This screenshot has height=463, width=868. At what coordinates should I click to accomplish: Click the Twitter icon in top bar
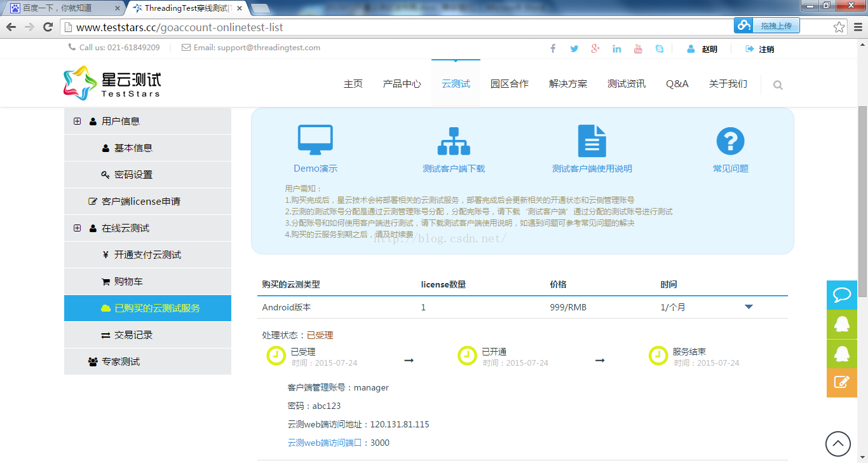(x=574, y=49)
